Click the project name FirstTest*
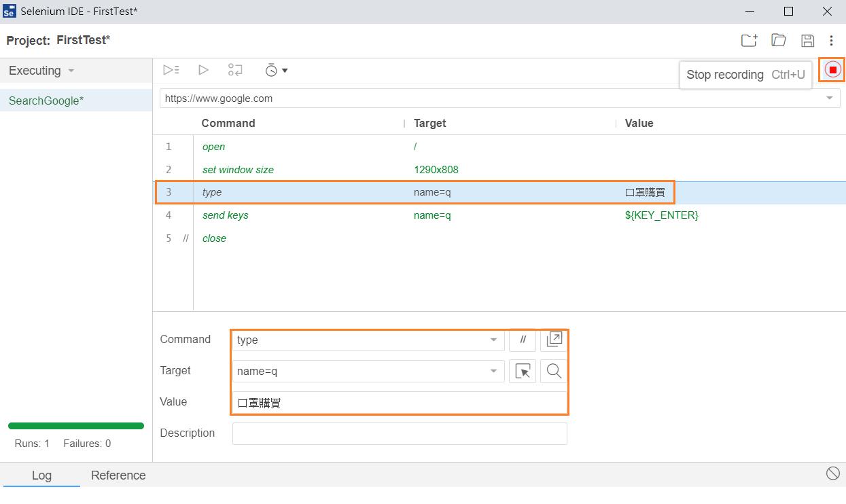 84,40
